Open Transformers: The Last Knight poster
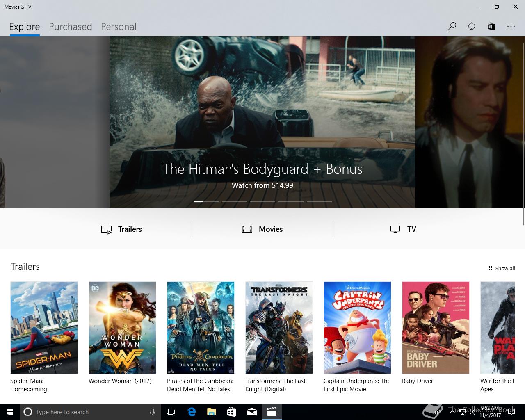Image resolution: width=525 pixels, height=420 pixels. click(x=279, y=327)
